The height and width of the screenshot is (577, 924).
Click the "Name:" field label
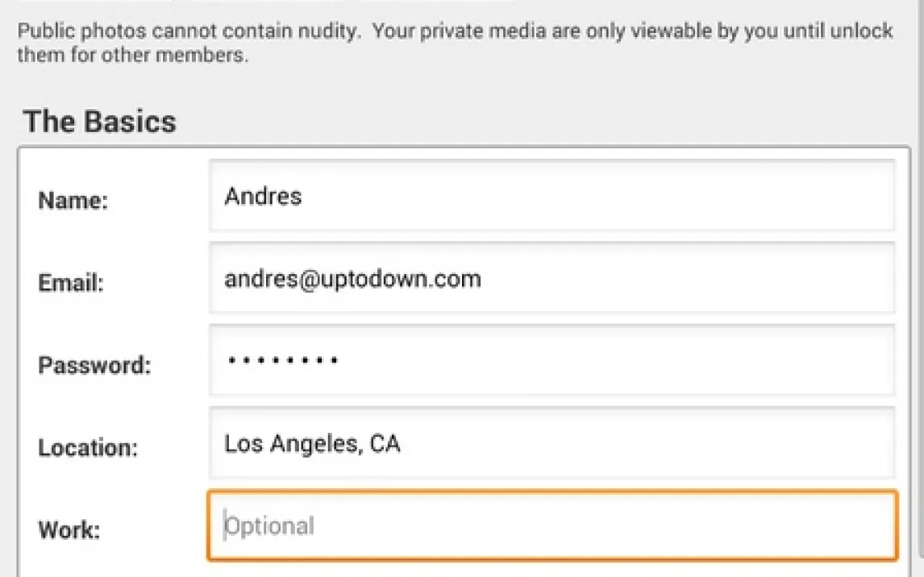73,200
